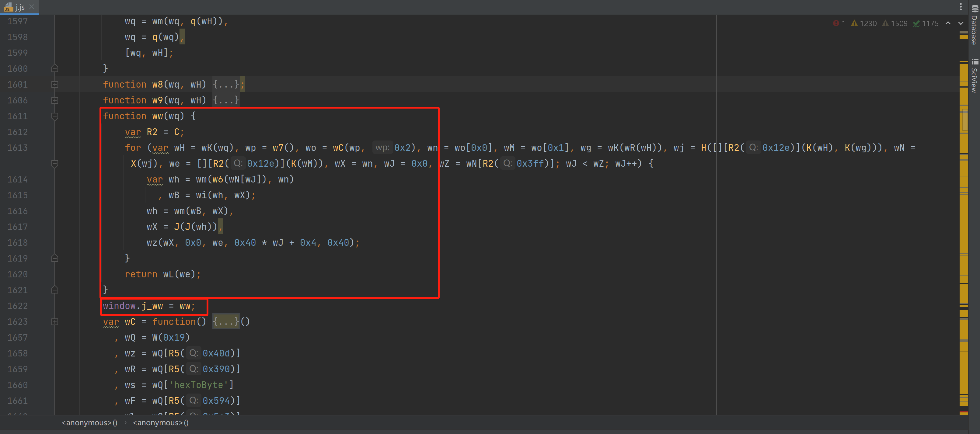Click 'window.j_ww = ww;' line
Screen dimensions: 980x434
tap(149, 306)
